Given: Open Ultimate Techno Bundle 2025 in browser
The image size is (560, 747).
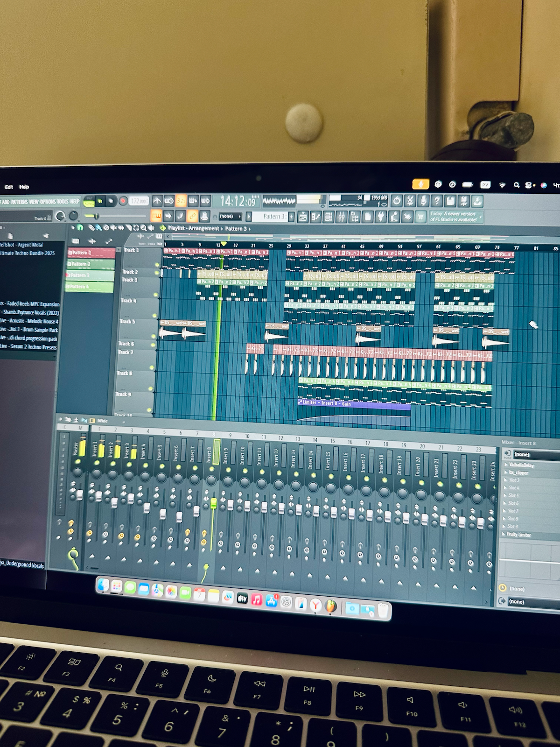Looking at the screenshot, I should [27, 253].
